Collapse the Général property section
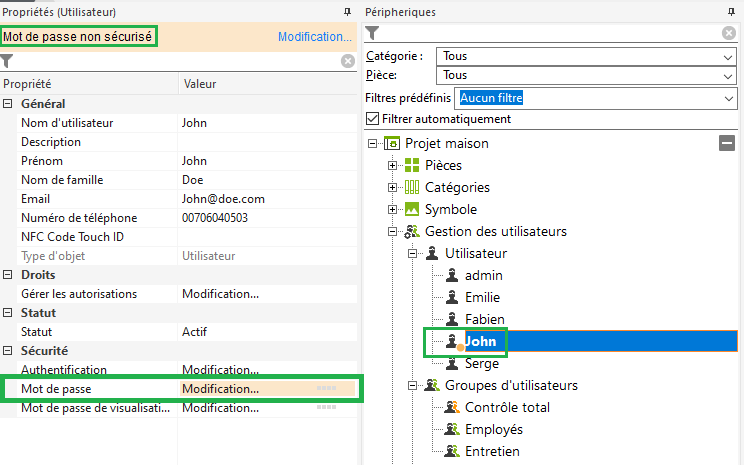 click(9, 104)
